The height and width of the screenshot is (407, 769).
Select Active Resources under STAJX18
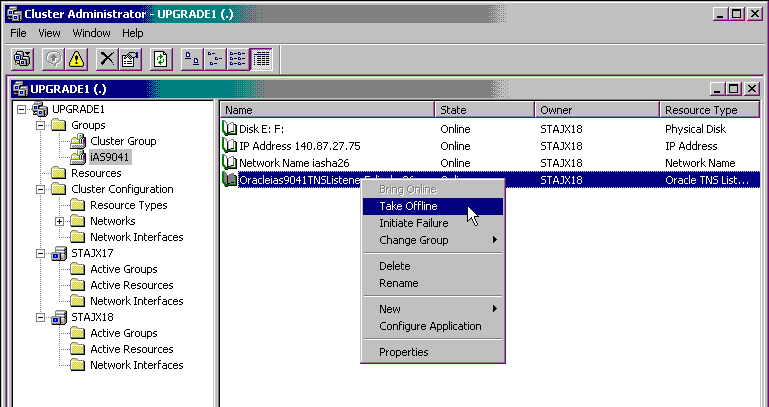[x=131, y=349]
